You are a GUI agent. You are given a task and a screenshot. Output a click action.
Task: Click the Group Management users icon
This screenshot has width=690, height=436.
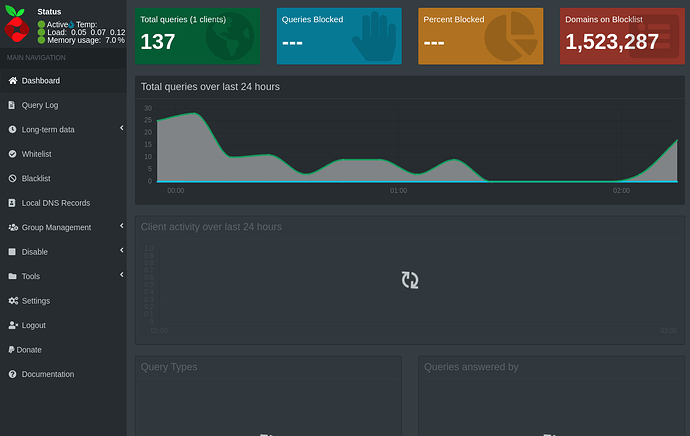pyautogui.click(x=13, y=227)
